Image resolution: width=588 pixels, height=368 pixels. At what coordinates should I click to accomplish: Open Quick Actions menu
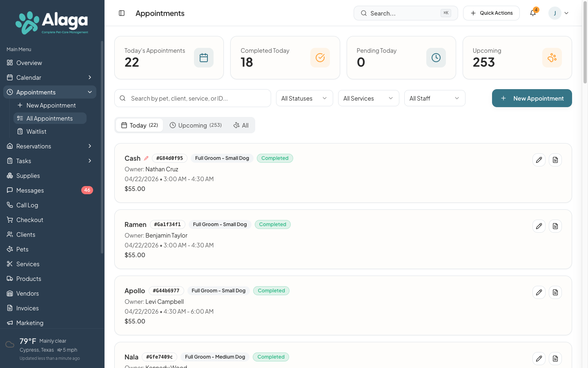click(x=491, y=13)
